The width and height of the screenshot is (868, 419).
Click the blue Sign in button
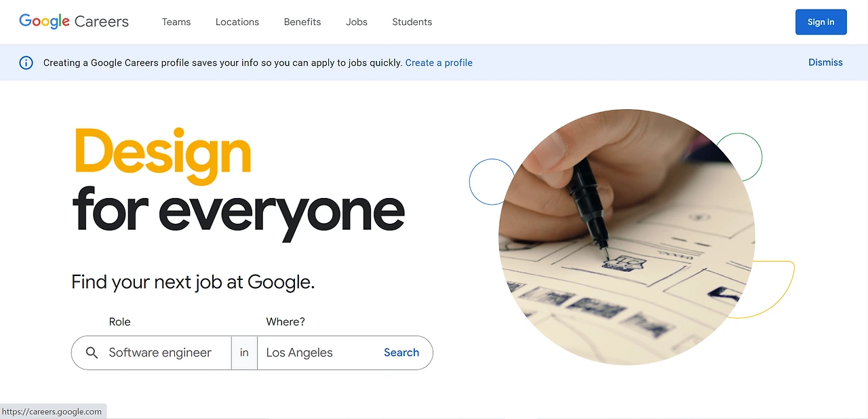point(821,22)
